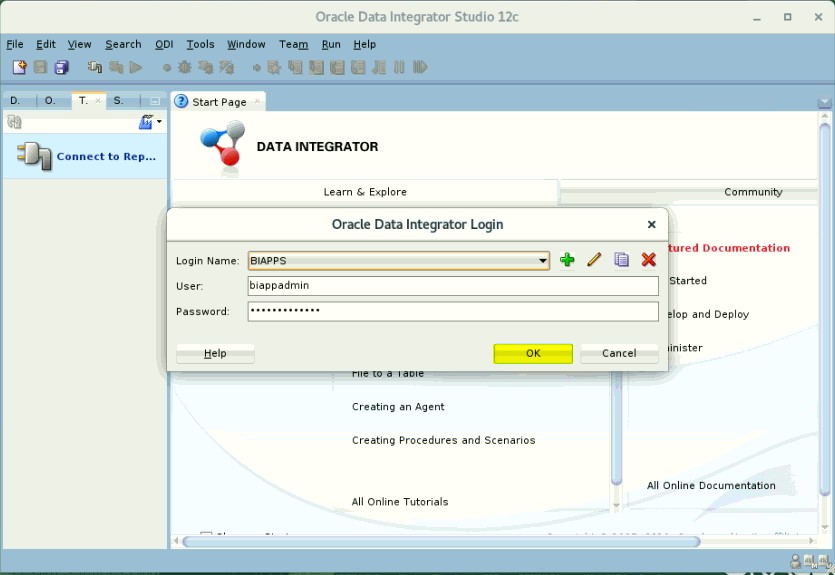835x575 pixels.
Task: Click OK in the login dialog
Action: pyautogui.click(x=533, y=354)
